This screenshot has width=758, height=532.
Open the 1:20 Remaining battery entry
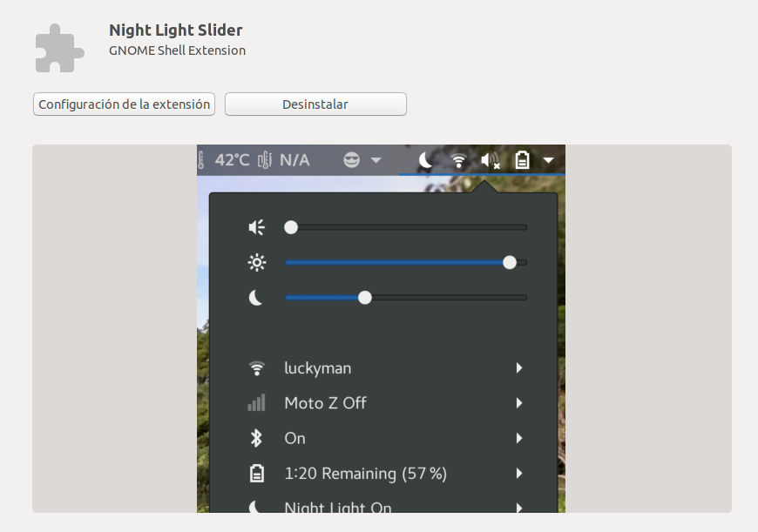click(x=385, y=474)
